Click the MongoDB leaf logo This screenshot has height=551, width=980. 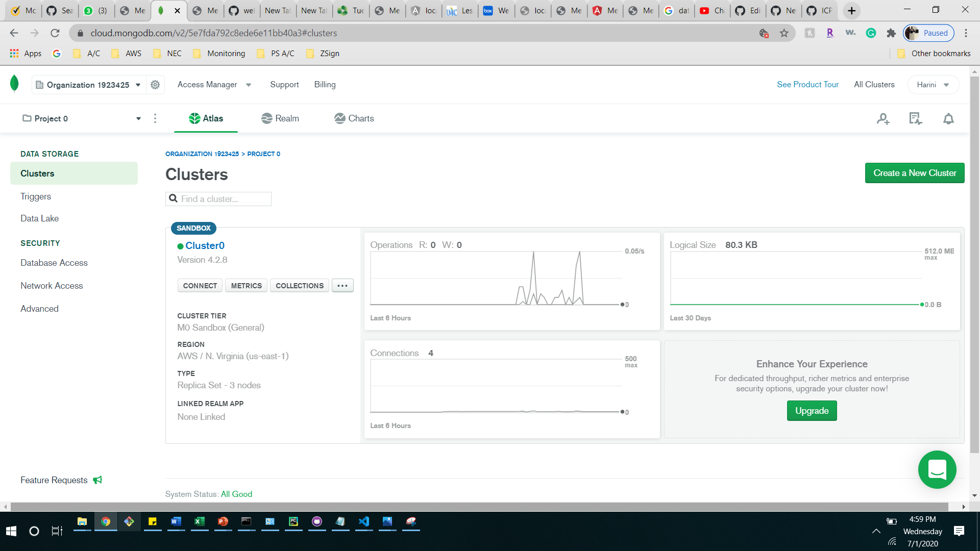tap(14, 84)
